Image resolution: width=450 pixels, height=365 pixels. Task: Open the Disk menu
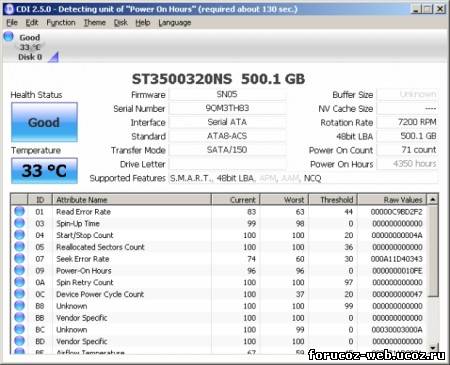click(120, 23)
